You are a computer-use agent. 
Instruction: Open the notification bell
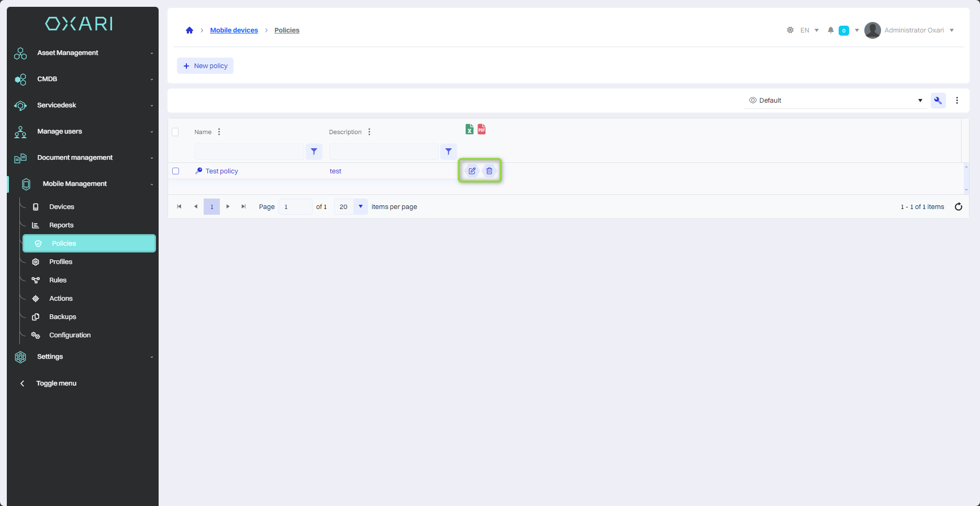[x=830, y=30]
